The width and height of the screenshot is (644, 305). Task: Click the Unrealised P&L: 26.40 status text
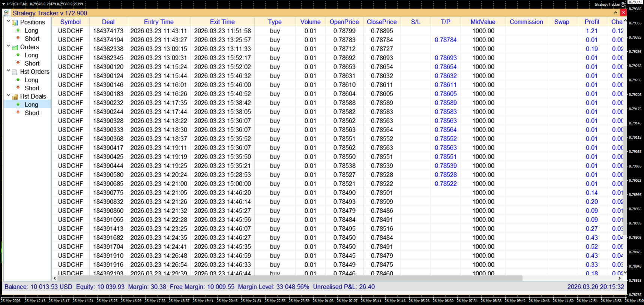[x=344, y=287]
